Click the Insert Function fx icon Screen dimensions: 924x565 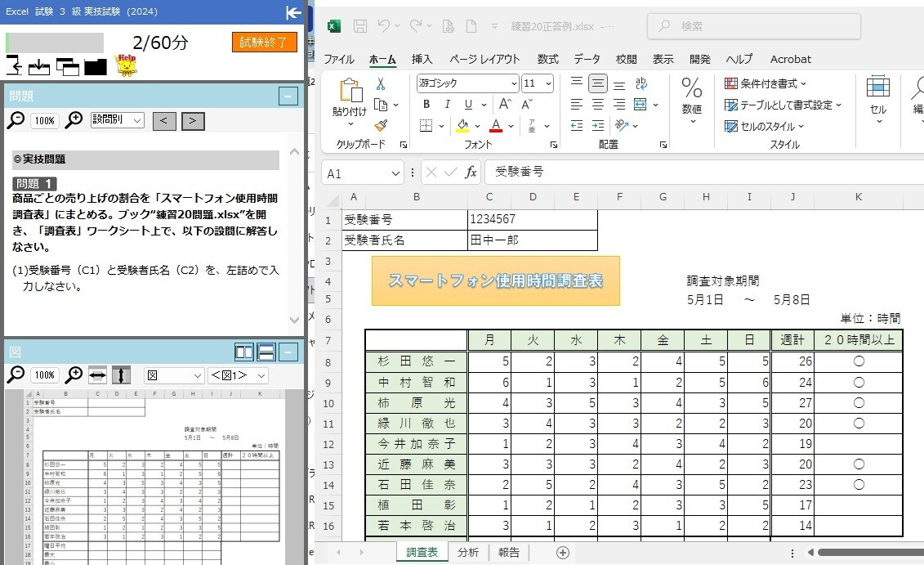click(471, 173)
